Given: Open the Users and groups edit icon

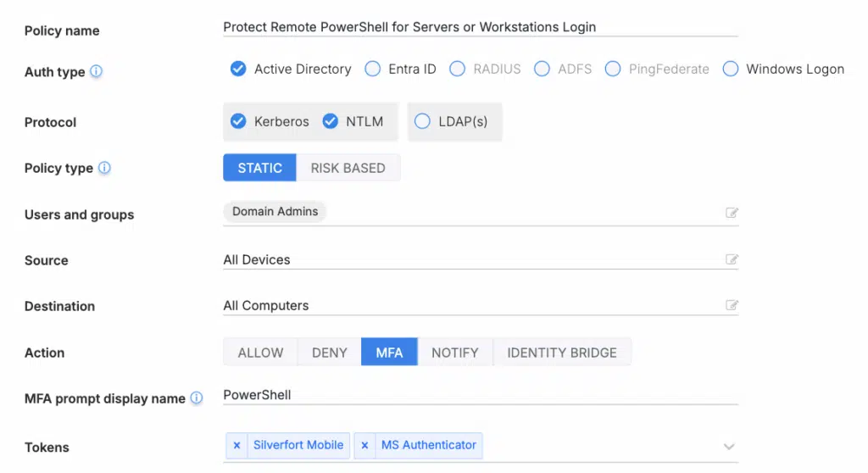Looking at the screenshot, I should [x=732, y=213].
